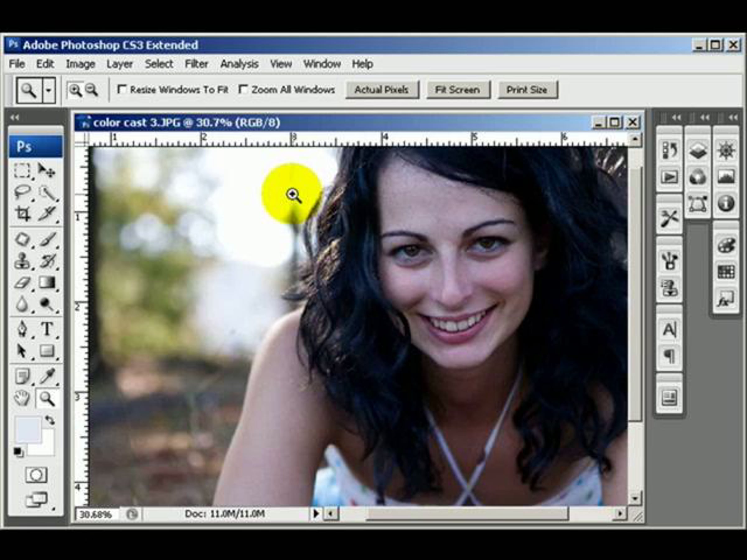Select the Horizontal Type tool
The width and height of the screenshot is (747, 560).
pos(47,329)
